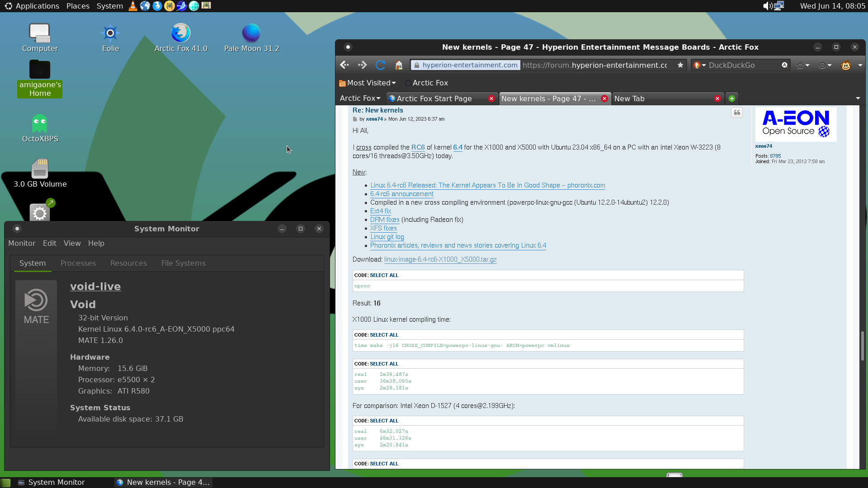
Task: Open the 3.0 GB Volume desktop icon
Action: point(40,174)
